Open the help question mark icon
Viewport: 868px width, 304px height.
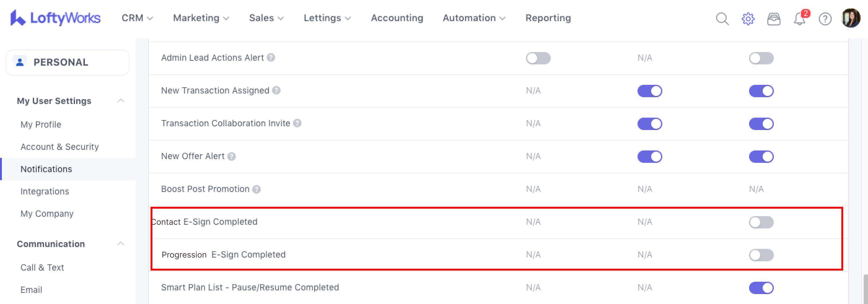pyautogui.click(x=825, y=19)
